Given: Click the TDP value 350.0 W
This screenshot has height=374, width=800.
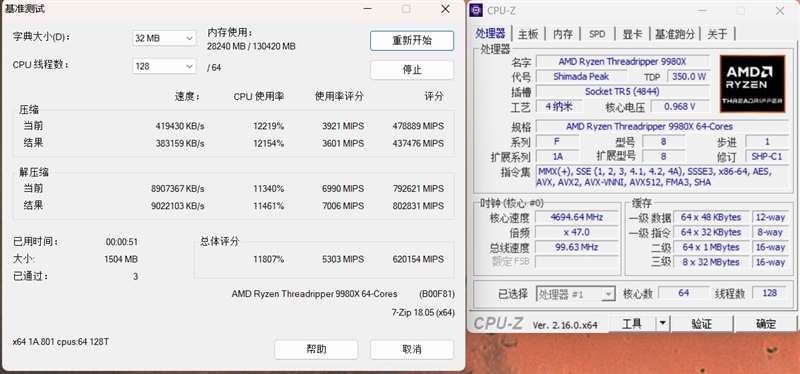Looking at the screenshot, I should [x=689, y=77].
